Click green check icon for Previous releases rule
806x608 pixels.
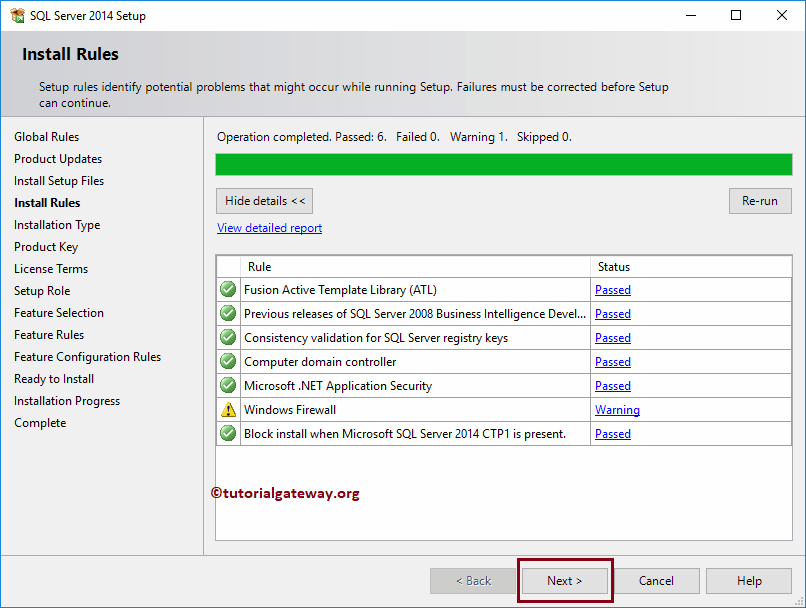point(228,314)
